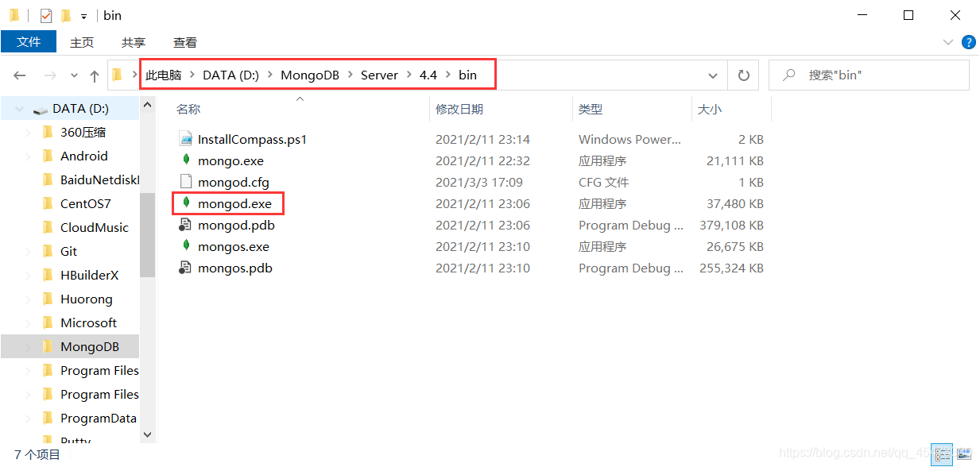Click the search magnifier icon
The height and width of the screenshot is (467, 980).
pyautogui.click(x=789, y=75)
